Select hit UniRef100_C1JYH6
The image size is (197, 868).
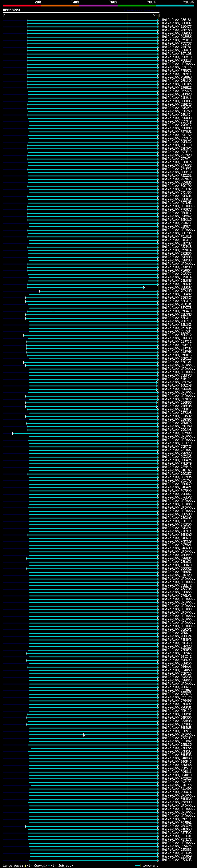coord(176,352)
